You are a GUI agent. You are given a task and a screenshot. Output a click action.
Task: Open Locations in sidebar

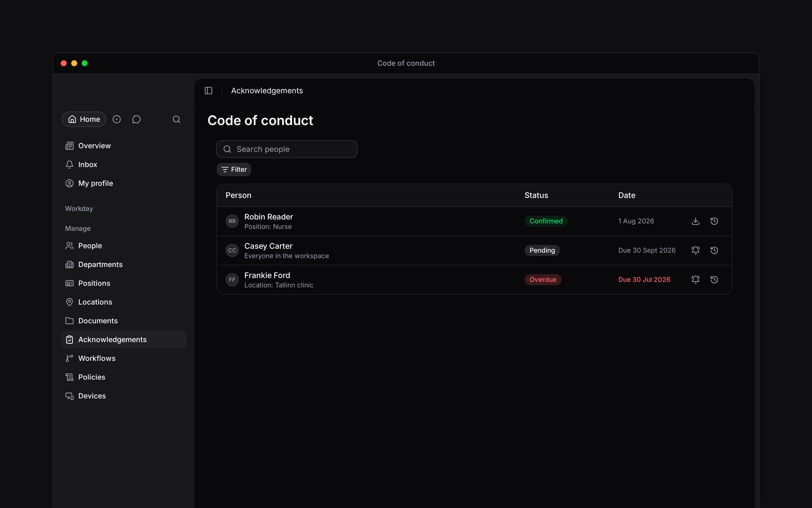click(x=124, y=302)
